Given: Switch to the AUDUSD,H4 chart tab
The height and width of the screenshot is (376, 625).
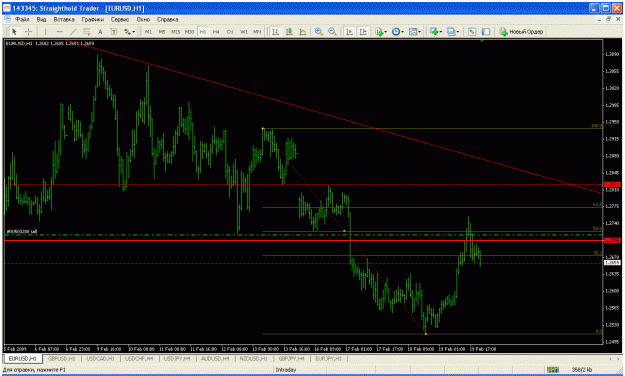Looking at the screenshot, I should click(x=215, y=358).
